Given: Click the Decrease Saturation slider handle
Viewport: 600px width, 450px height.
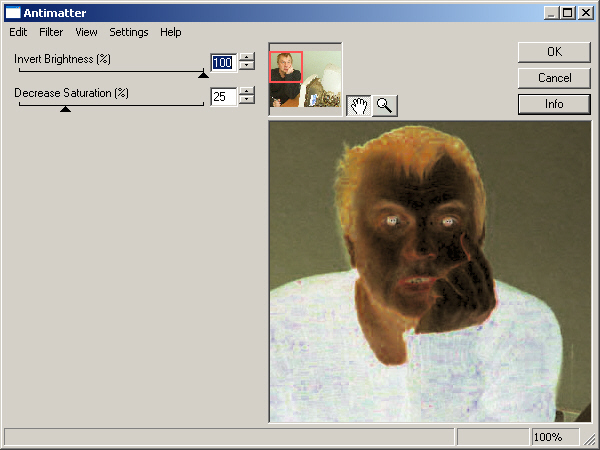Looking at the screenshot, I should pyautogui.click(x=65, y=109).
